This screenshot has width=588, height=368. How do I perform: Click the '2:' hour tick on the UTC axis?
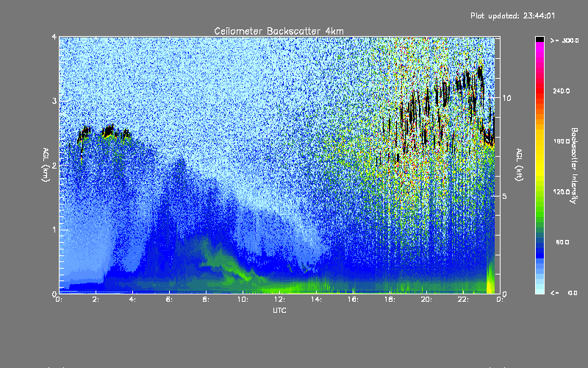coord(96,300)
